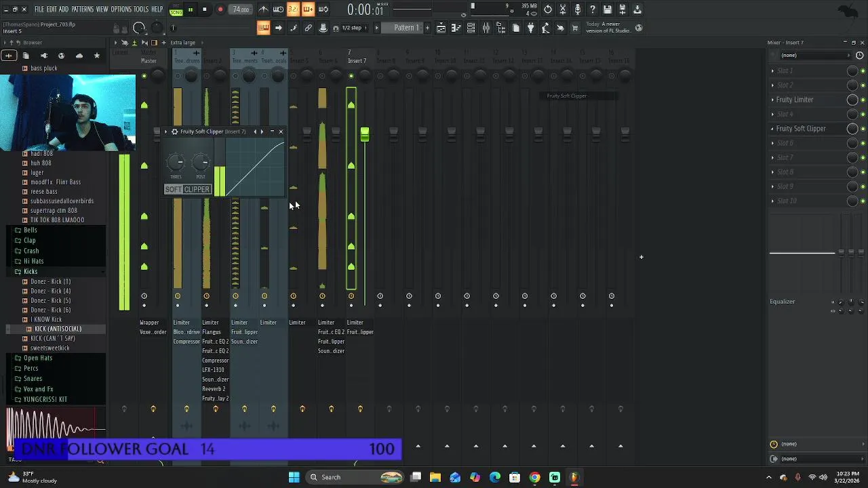Open the plugin picker plug icon

(x=531, y=28)
